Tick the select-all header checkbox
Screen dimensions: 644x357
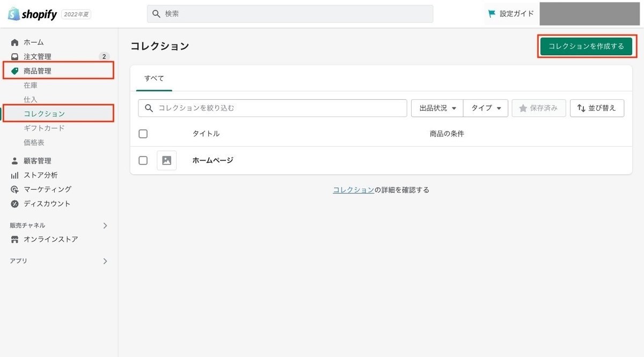(x=143, y=134)
